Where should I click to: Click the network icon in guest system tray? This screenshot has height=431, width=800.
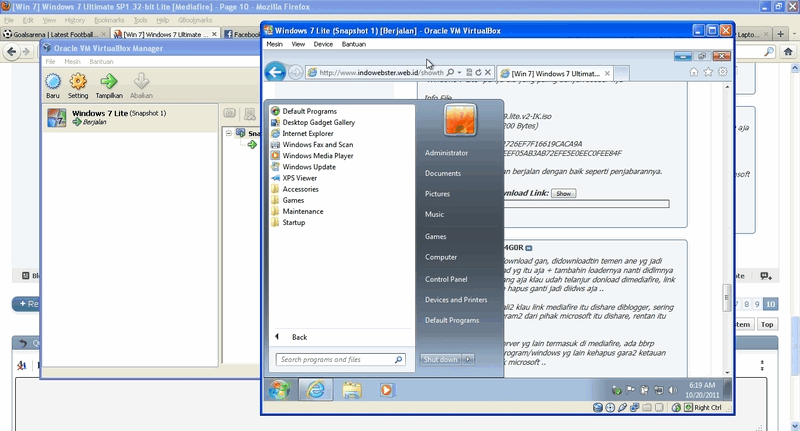tap(659, 390)
